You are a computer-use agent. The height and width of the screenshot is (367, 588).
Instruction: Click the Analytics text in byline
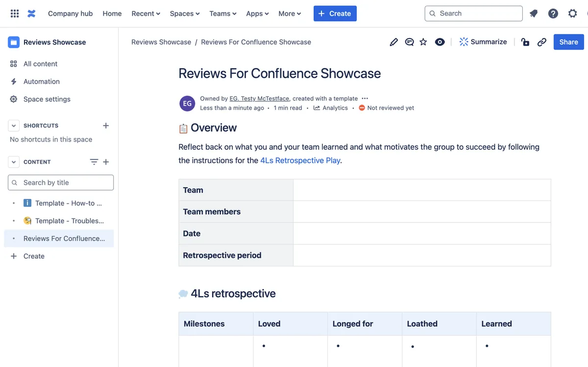point(335,108)
